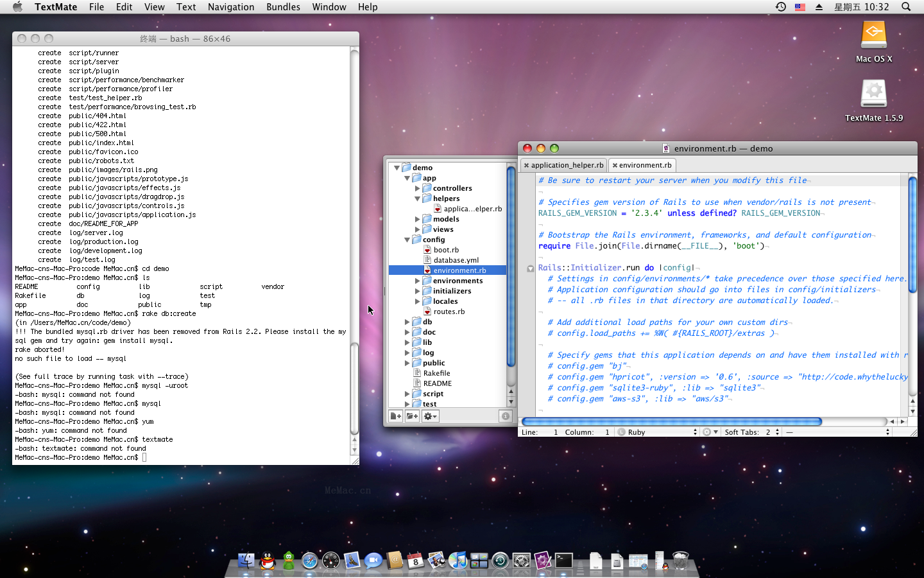
Task: Click the New File button in project drawer
Action: [x=396, y=416]
